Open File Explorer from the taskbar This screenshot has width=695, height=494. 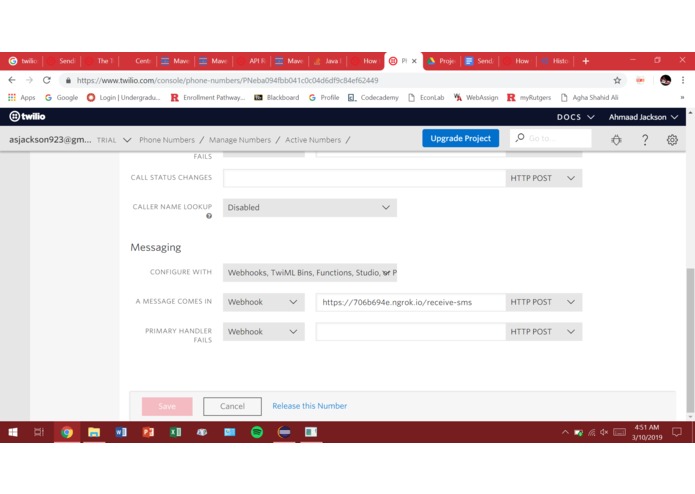[x=94, y=432]
